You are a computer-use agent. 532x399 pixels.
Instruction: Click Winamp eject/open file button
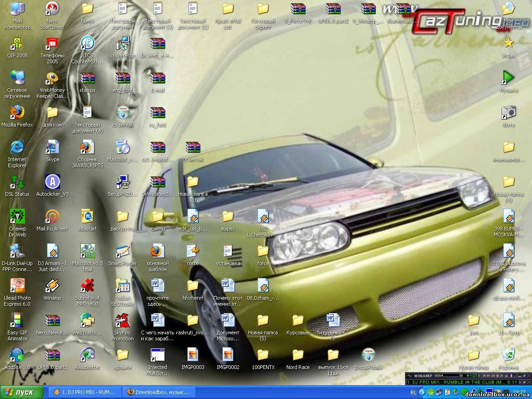[x=507, y=375]
